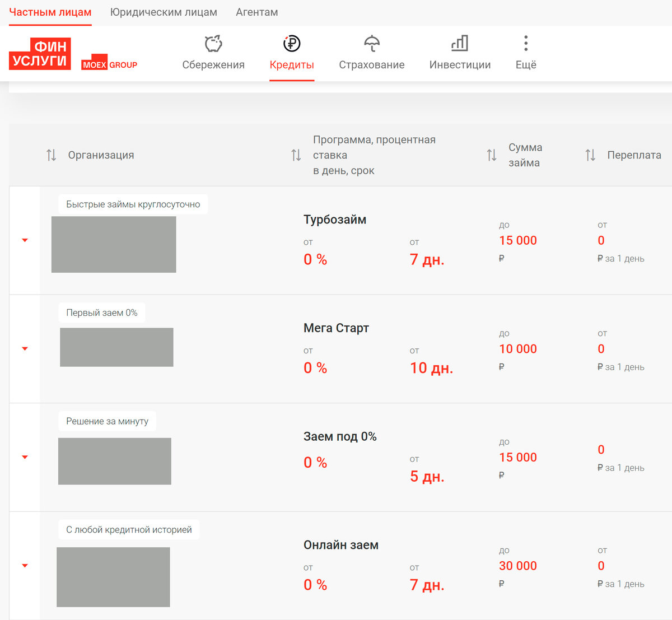Viewport: 672px width, 620px height.
Task: Switch to Агентам tab
Action: click(257, 12)
